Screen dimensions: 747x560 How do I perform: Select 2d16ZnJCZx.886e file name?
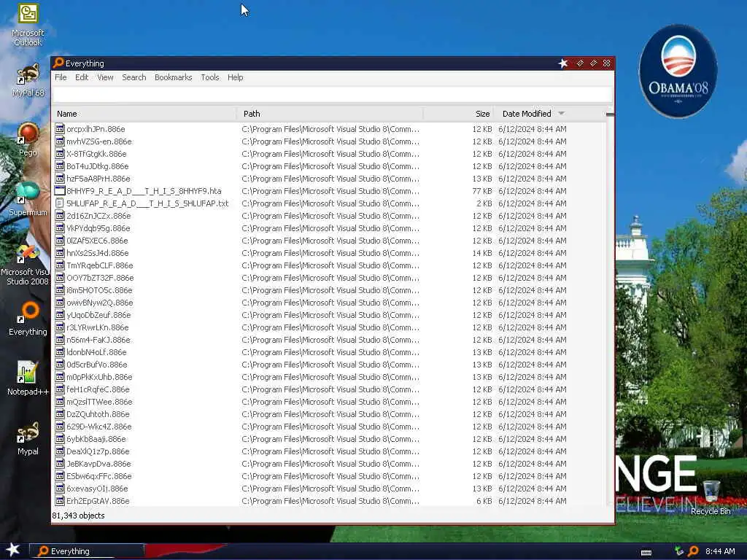pyautogui.click(x=98, y=215)
